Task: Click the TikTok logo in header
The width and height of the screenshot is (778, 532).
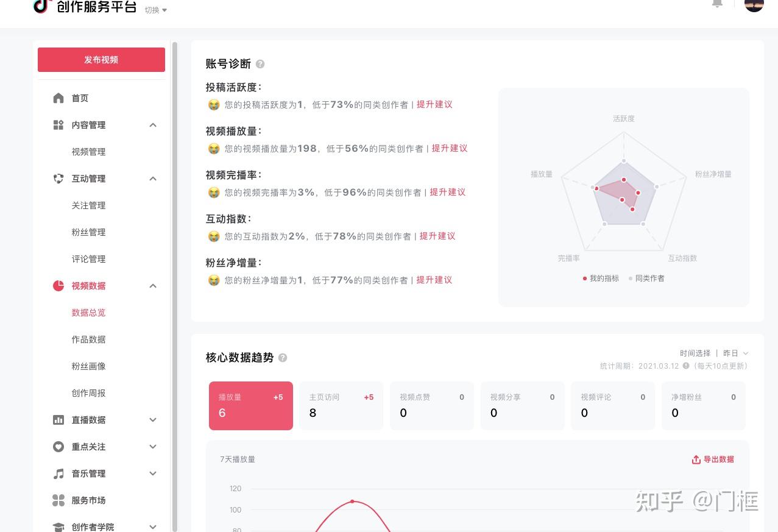Action: tap(41, 6)
